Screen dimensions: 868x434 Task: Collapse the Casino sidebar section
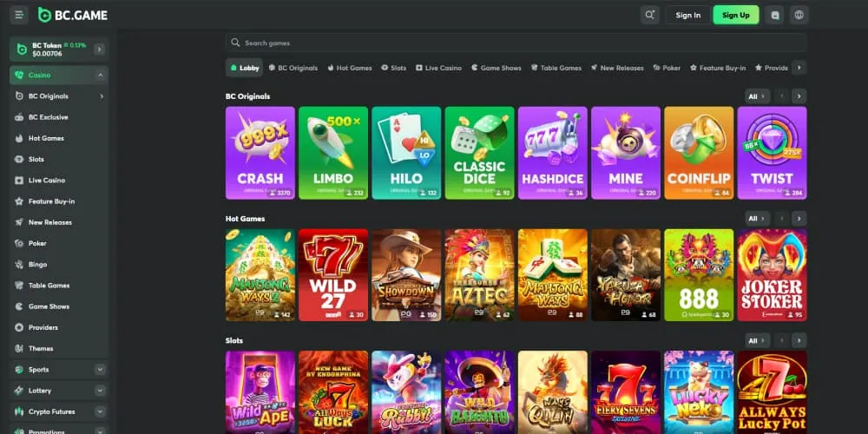point(100,76)
